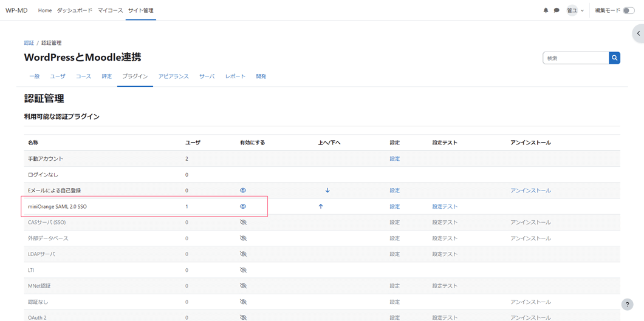Click the miniOrange SAML 2.0 SSO name
The image size is (644, 321).
click(x=57, y=206)
